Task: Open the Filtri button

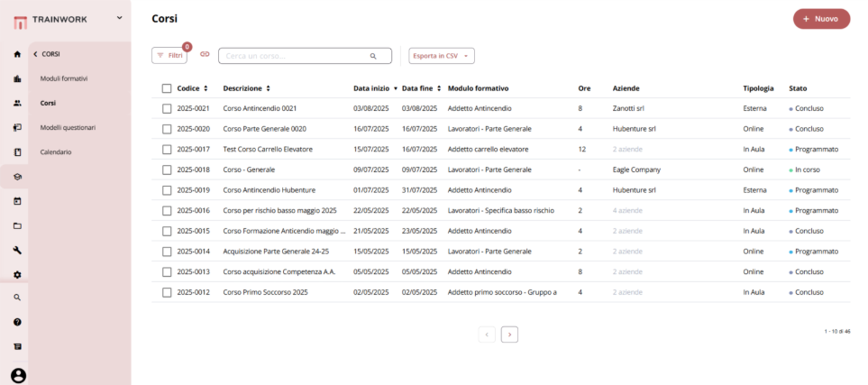Action: [x=169, y=55]
